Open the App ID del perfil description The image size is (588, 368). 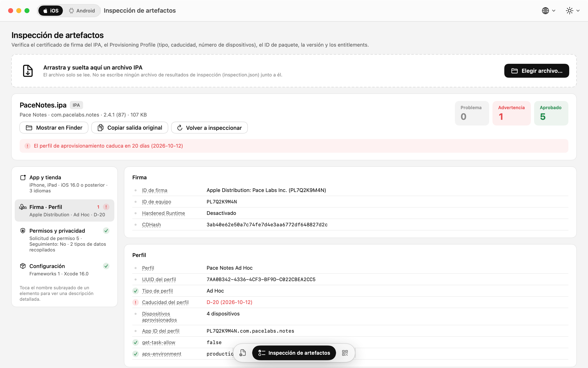coord(161,331)
